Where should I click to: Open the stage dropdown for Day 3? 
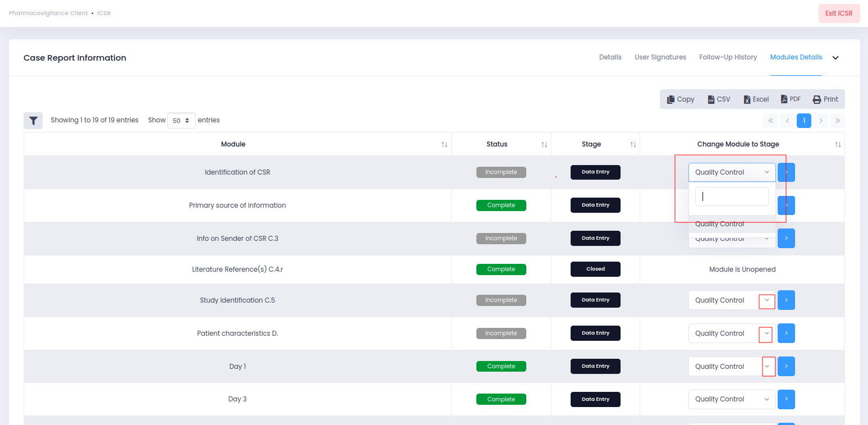(732, 399)
